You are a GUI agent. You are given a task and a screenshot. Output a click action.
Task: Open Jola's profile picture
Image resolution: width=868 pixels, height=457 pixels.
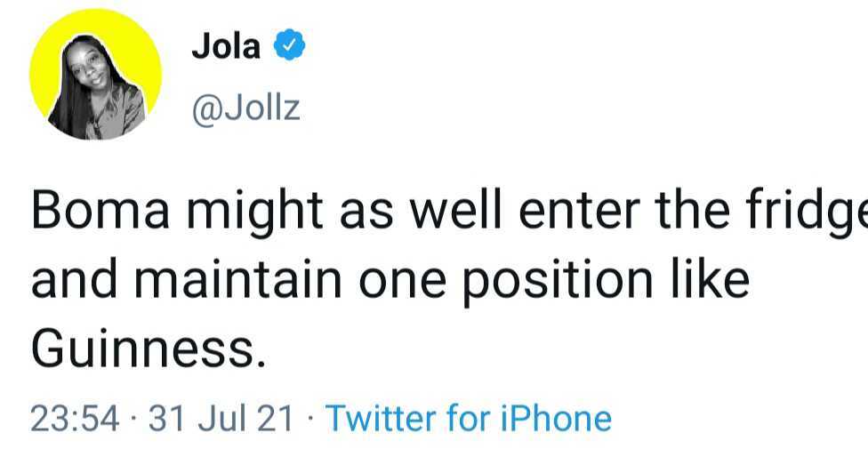[95, 75]
